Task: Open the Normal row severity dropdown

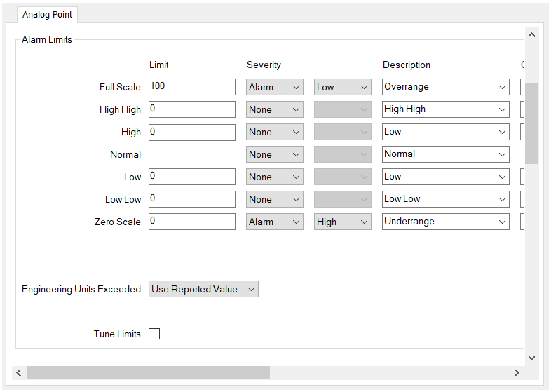Action: pos(274,155)
